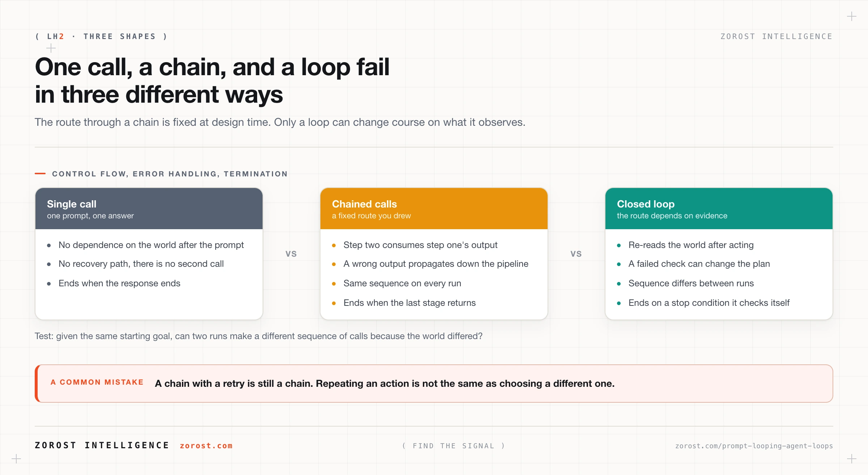Click the zorost.com link in the footer
Image resolution: width=868 pixels, height=475 pixels.
(x=206, y=446)
